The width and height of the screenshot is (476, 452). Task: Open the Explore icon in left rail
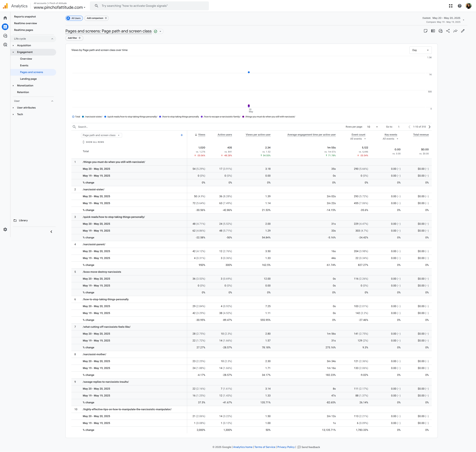[x=5, y=36]
